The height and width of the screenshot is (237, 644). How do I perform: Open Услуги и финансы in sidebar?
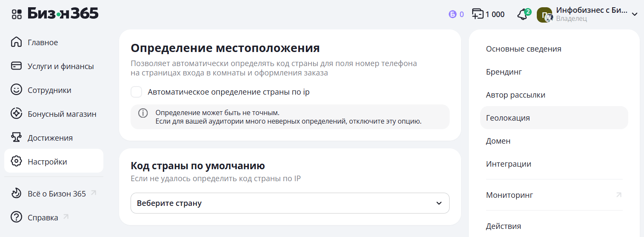pos(60,66)
